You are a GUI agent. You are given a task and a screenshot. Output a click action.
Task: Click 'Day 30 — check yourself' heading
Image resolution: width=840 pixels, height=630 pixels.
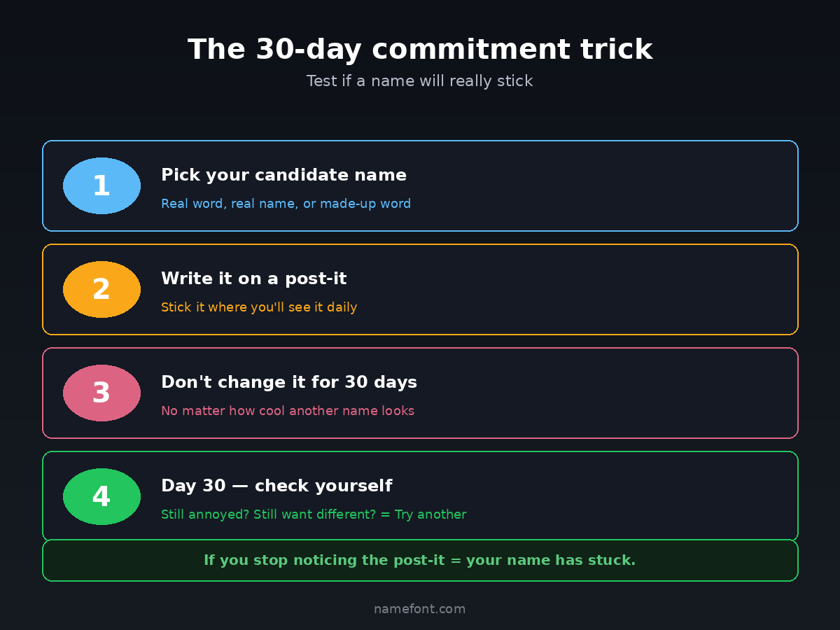(276, 486)
